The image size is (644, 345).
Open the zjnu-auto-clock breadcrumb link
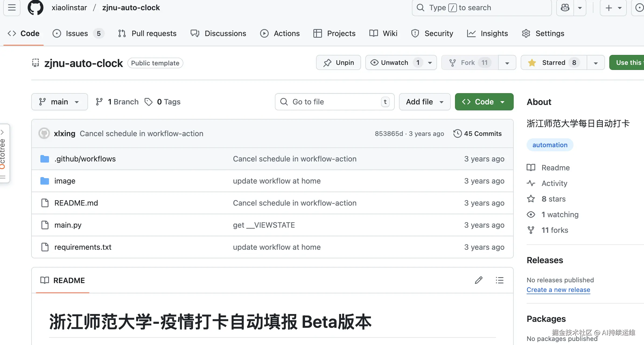tap(131, 8)
